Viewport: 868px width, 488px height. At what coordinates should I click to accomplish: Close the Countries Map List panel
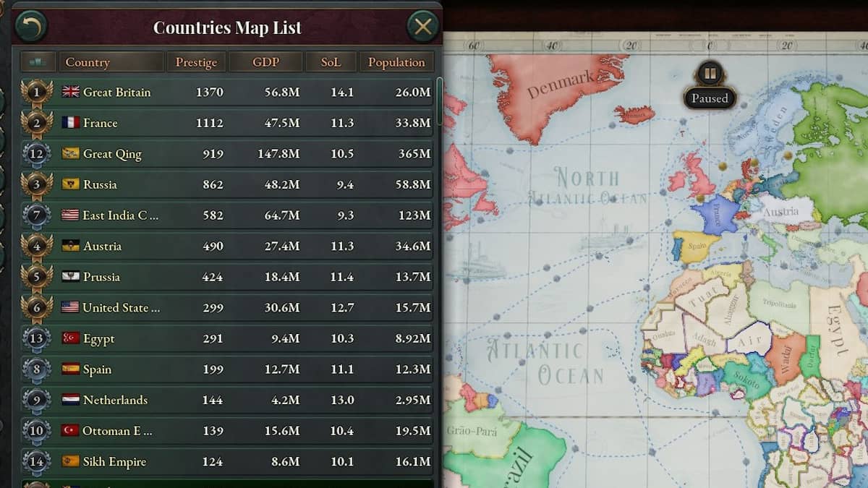tap(423, 27)
